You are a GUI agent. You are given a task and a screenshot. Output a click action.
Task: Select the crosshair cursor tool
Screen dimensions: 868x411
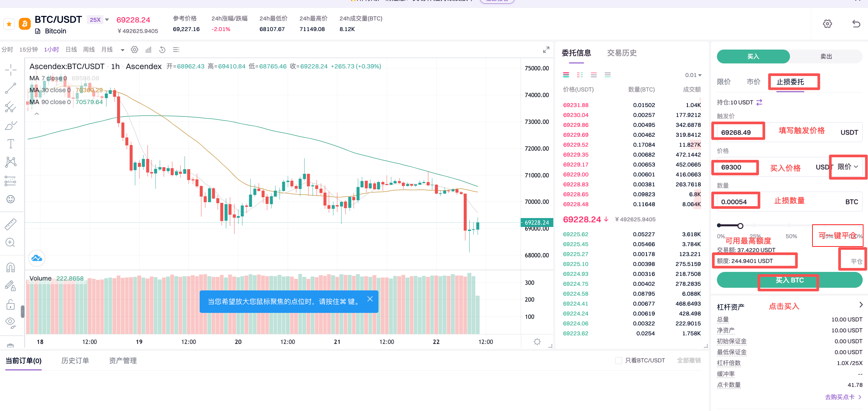(11, 70)
